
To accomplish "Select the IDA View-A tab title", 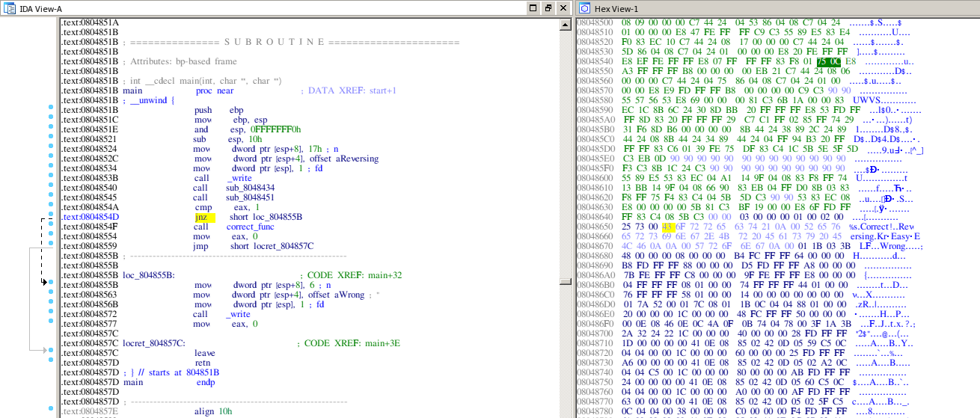I will (41, 8).
